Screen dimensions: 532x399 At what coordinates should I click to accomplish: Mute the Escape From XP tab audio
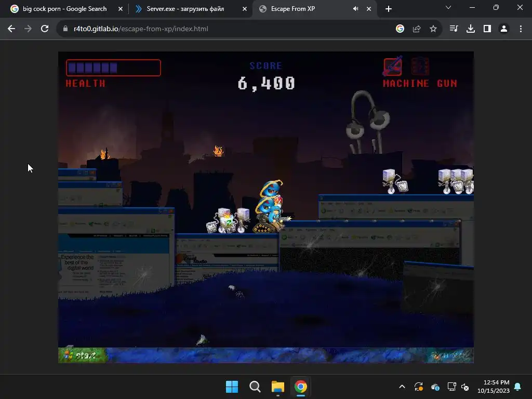[355, 9]
